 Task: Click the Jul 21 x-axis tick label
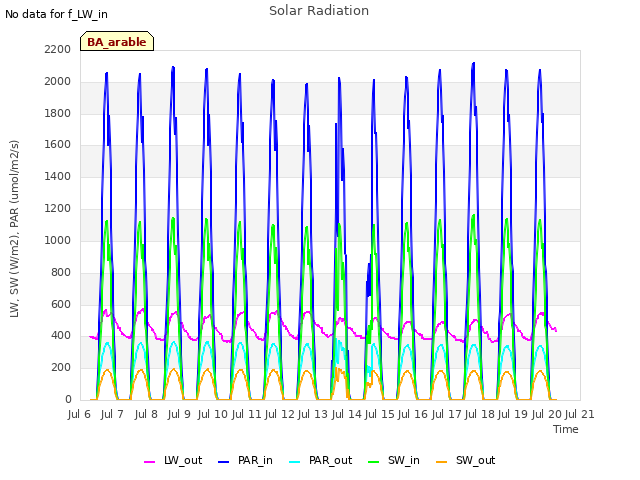click(580, 414)
